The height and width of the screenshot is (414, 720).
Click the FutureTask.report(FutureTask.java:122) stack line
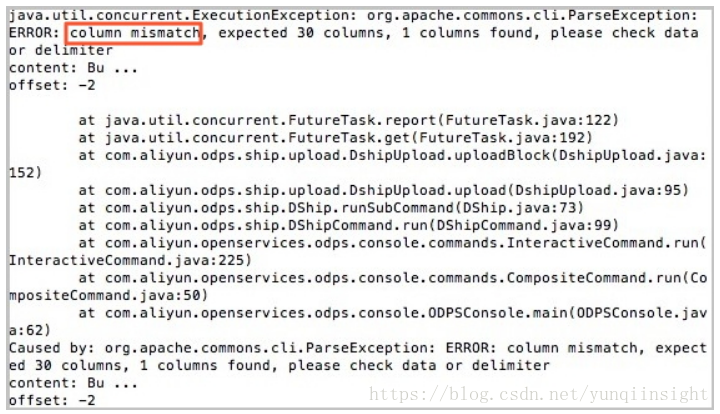349,120
